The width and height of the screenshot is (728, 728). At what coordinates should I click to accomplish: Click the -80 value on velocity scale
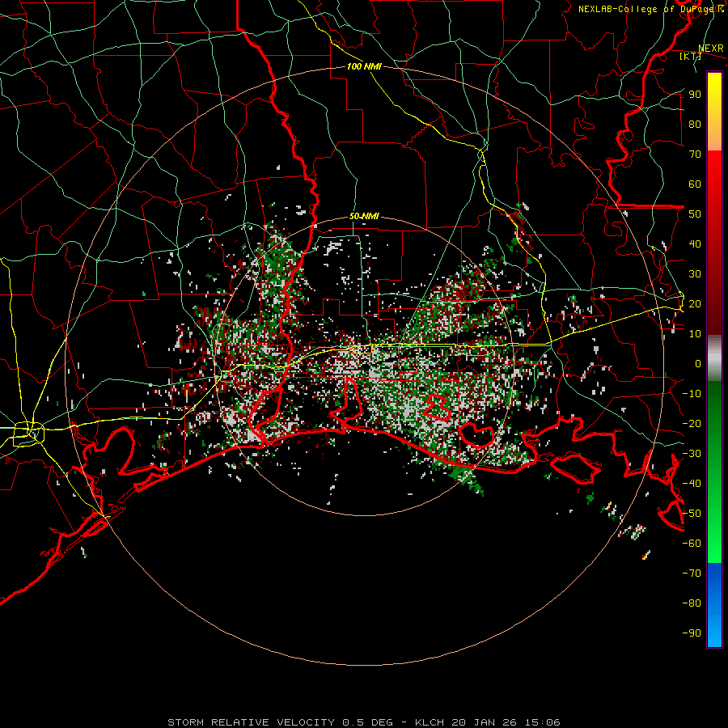(692, 603)
